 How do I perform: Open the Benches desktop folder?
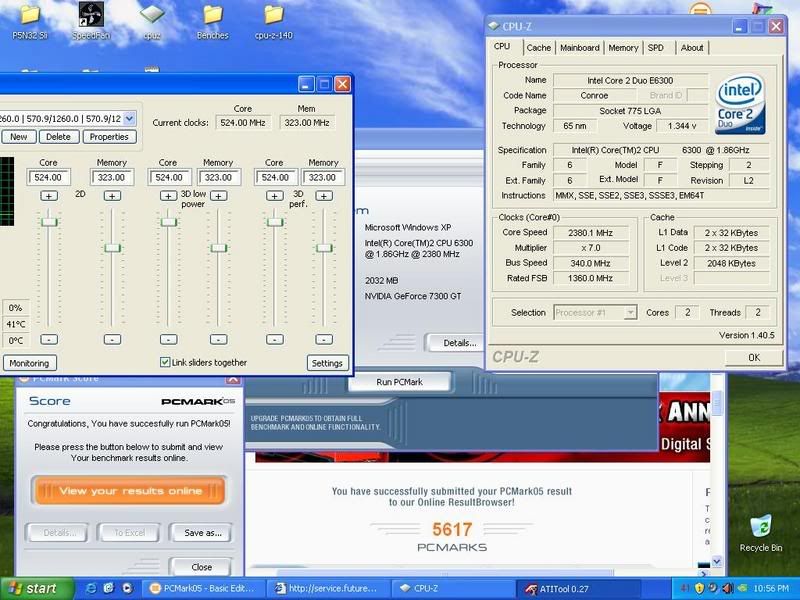click(x=213, y=20)
